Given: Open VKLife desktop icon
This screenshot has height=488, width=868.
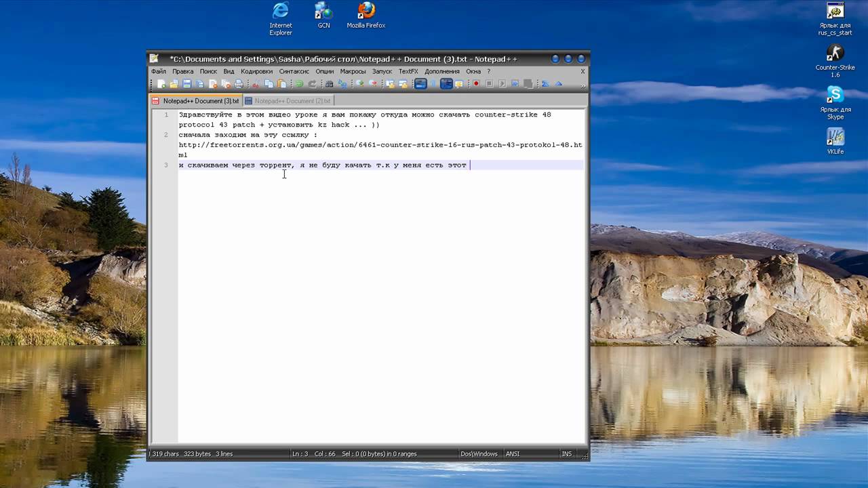Looking at the screenshot, I should (x=835, y=141).
